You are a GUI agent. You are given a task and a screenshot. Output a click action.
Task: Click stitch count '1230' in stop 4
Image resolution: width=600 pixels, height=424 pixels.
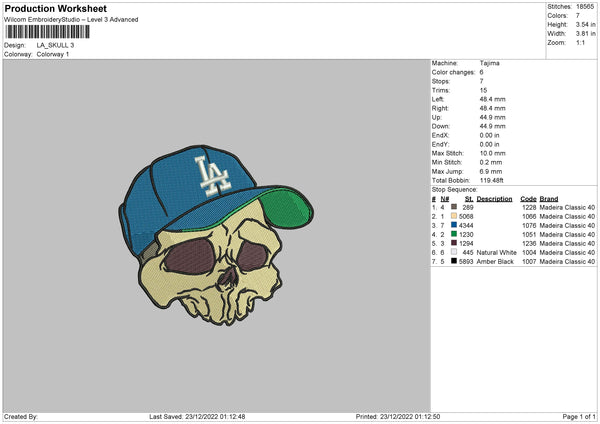(x=466, y=235)
